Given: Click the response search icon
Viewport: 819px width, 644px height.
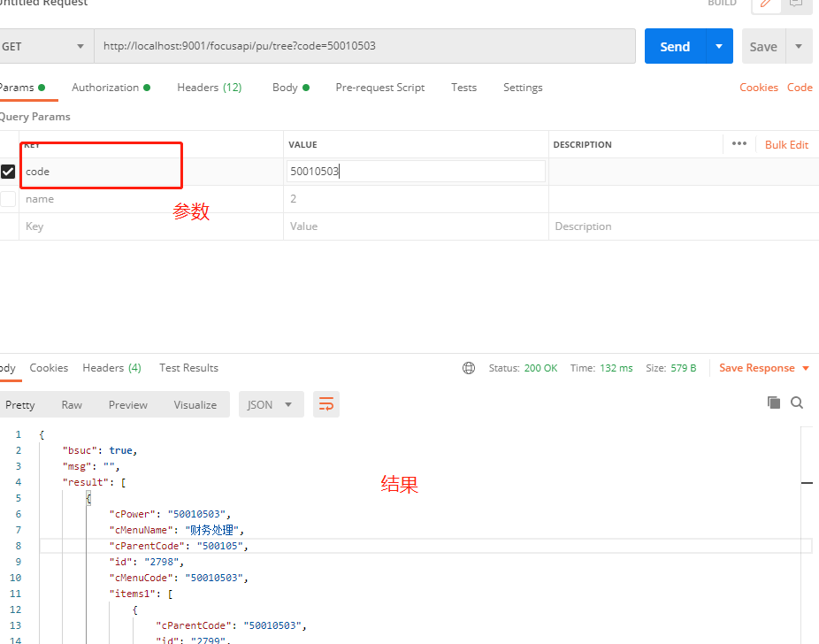Looking at the screenshot, I should [x=797, y=402].
